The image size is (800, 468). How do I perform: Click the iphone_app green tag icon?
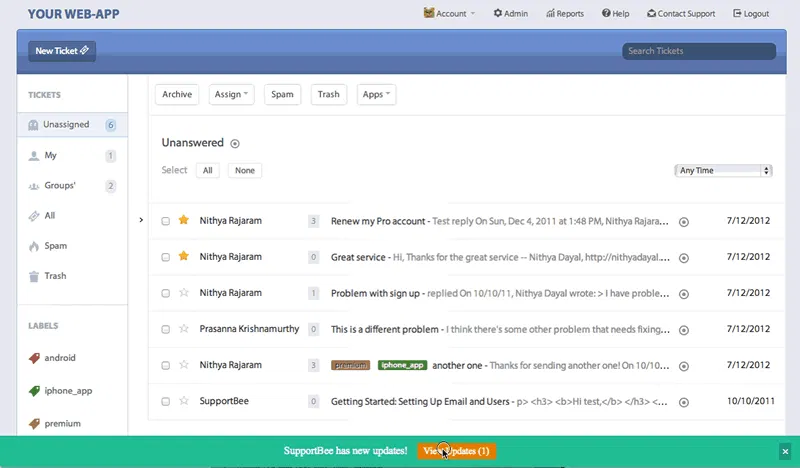34,391
